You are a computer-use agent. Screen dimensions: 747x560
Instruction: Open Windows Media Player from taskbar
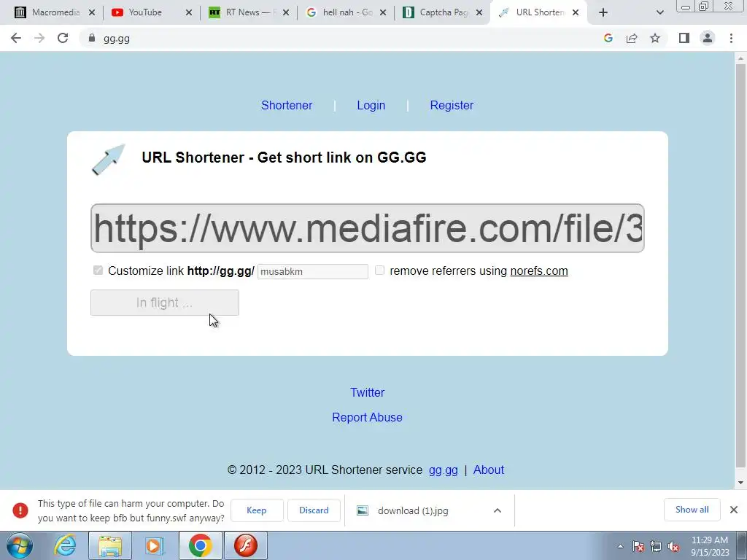pos(154,545)
